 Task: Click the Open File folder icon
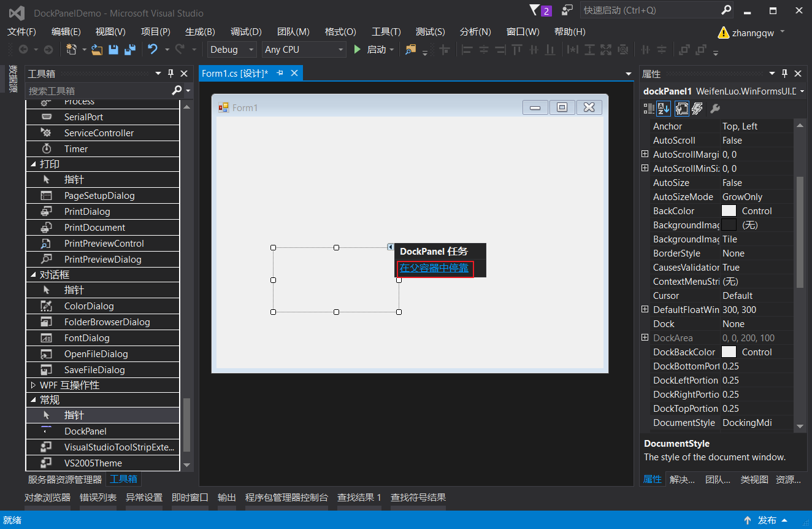click(x=97, y=50)
